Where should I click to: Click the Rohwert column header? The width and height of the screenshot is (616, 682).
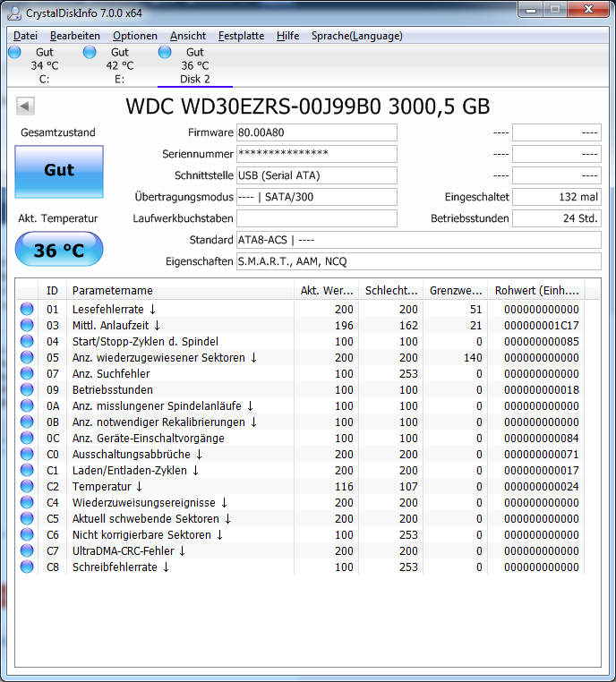(536, 290)
